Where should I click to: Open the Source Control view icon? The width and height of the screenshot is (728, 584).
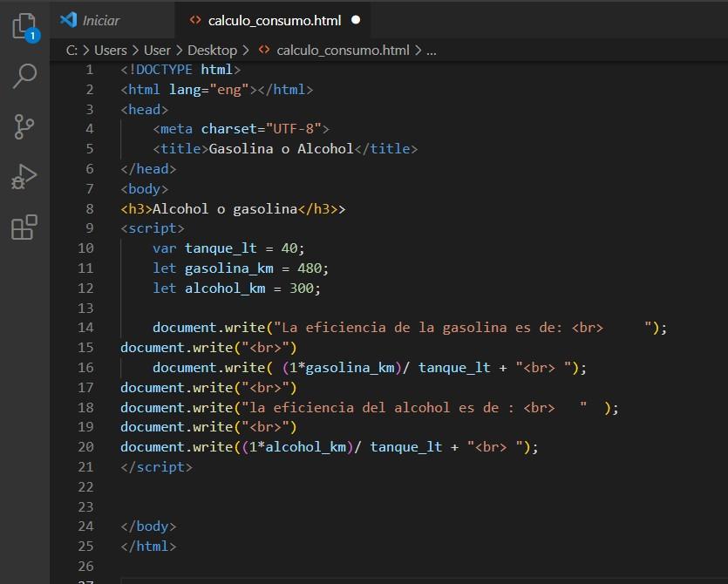(x=24, y=126)
